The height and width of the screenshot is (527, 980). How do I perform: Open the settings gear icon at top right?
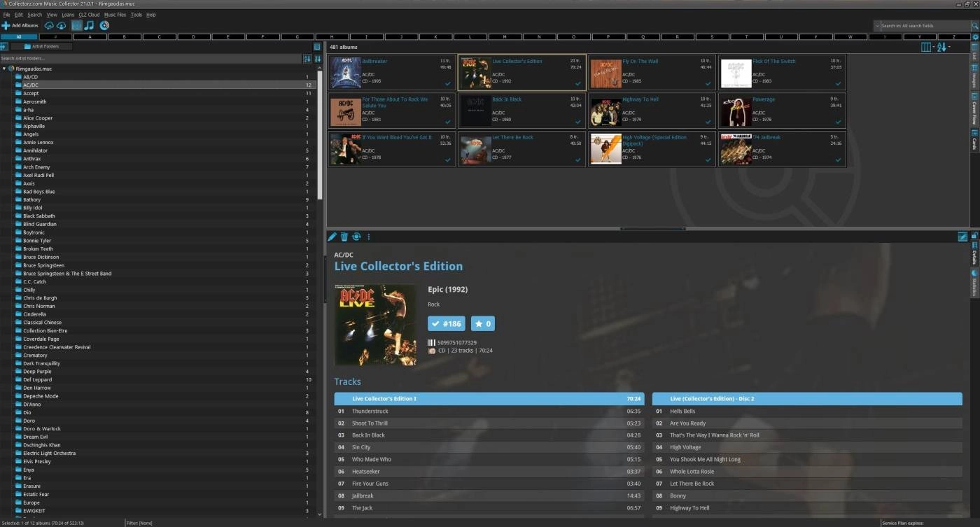tap(975, 36)
